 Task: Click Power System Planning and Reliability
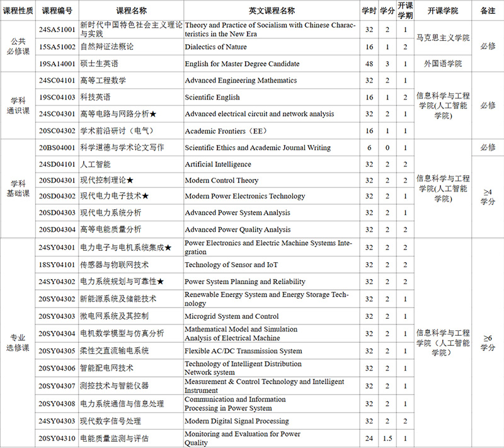point(245,282)
